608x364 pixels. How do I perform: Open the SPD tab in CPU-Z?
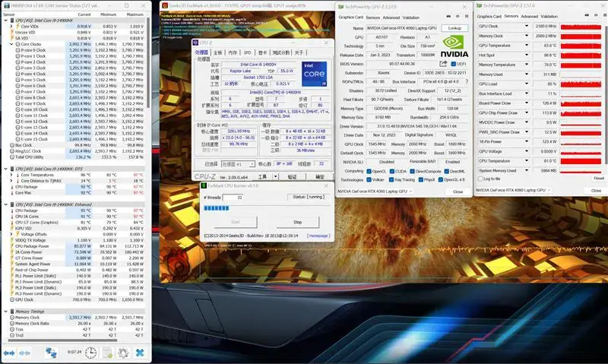247,52
